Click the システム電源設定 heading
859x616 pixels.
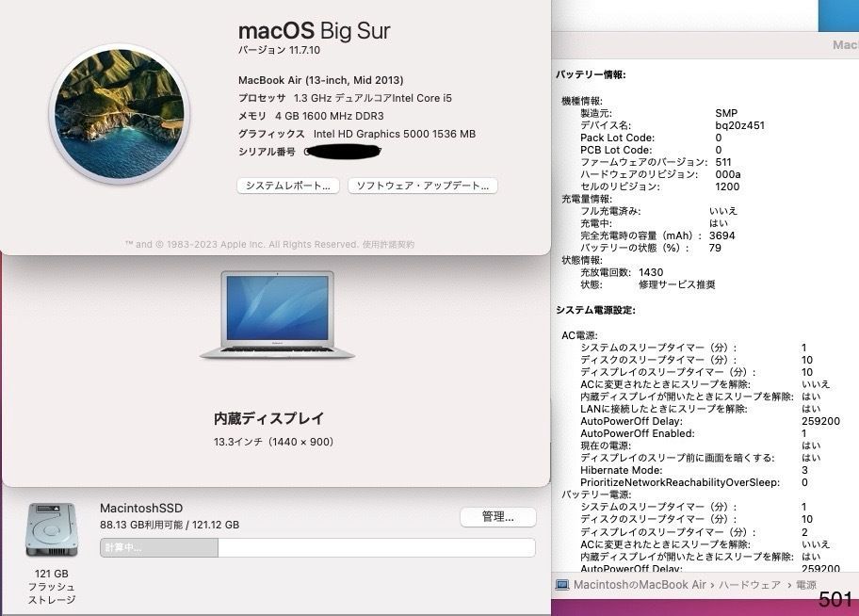(595, 310)
